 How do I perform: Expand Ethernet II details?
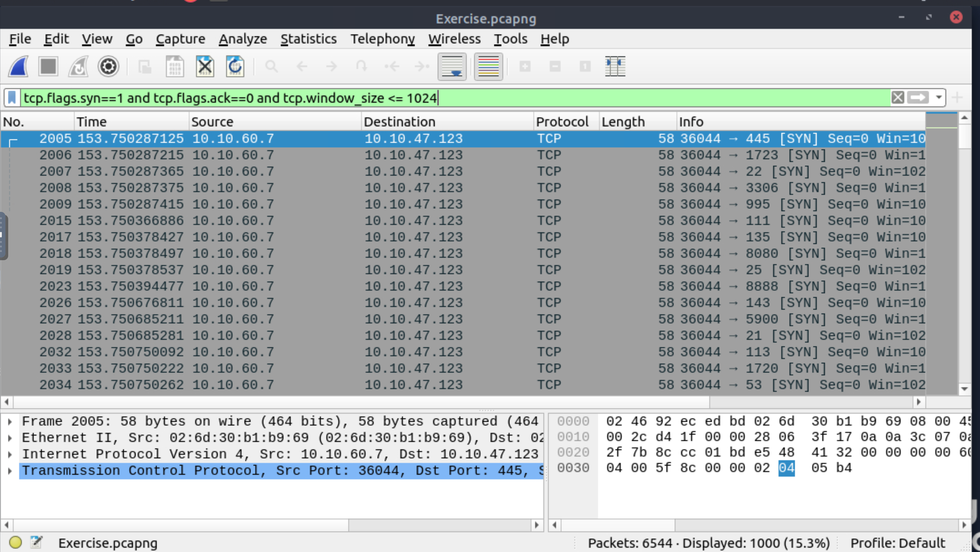(10, 438)
